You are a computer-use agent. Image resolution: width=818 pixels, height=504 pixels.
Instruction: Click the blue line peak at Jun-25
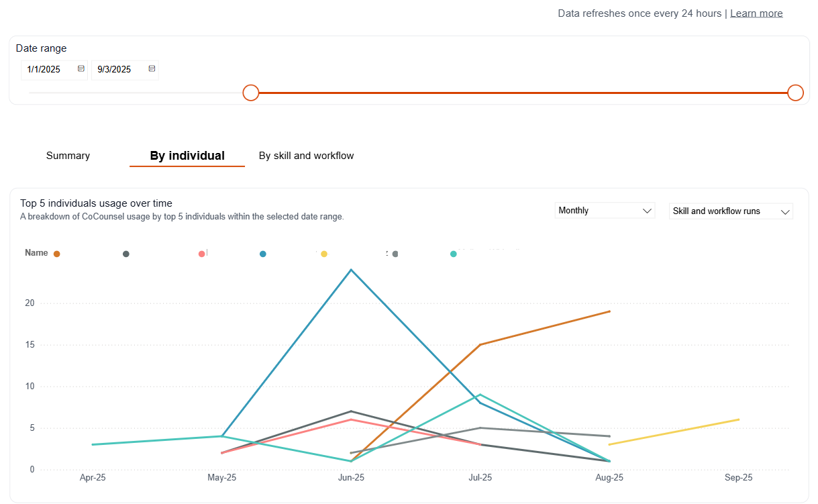pyautogui.click(x=351, y=270)
